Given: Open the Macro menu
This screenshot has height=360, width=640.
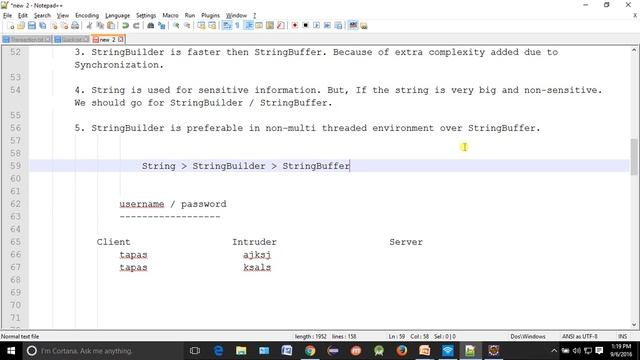Looking at the screenshot, I should [x=170, y=16].
